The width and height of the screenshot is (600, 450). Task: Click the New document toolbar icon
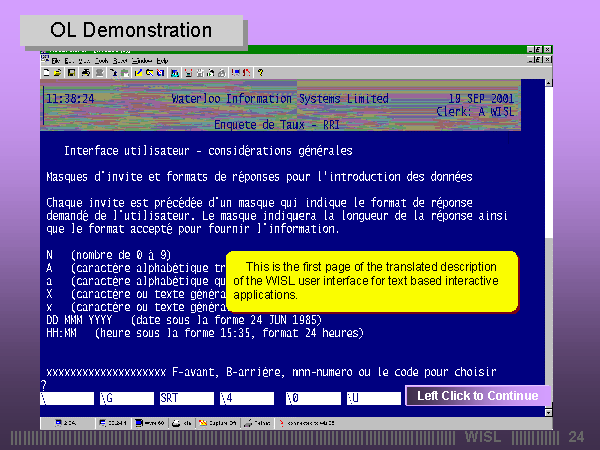pyautogui.click(x=46, y=73)
